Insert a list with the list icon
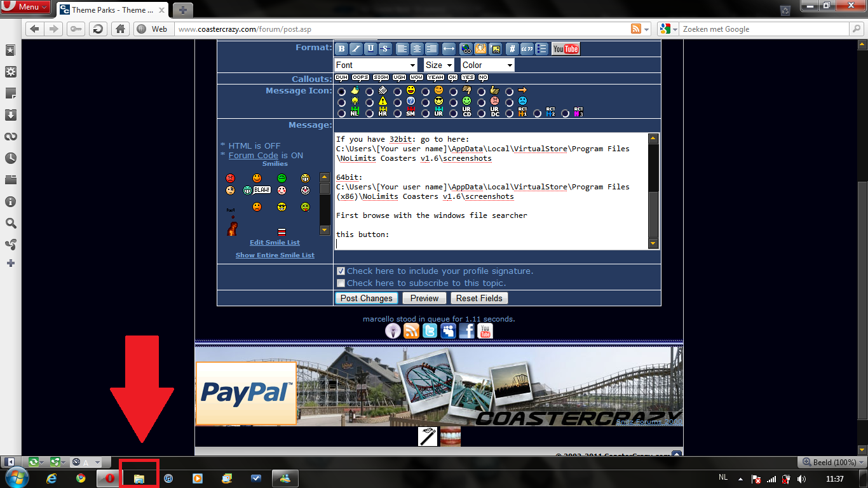The height and width of the screenshot is (488, 868). pyautogui.click(x=541, y=49)
